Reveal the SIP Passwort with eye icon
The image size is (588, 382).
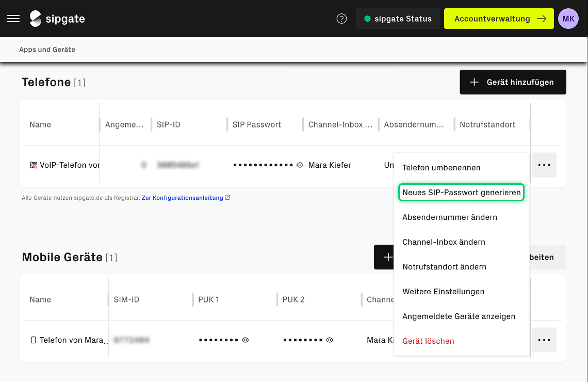[x=300, y=165]
